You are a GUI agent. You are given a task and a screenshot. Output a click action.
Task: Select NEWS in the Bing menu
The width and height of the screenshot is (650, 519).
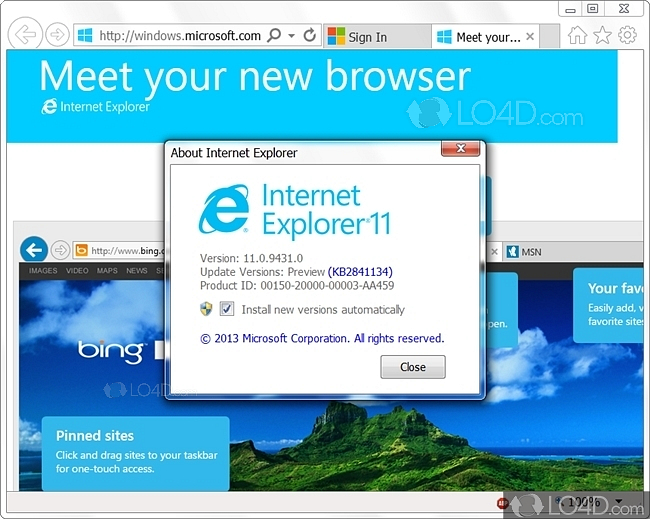coord(137,271)
